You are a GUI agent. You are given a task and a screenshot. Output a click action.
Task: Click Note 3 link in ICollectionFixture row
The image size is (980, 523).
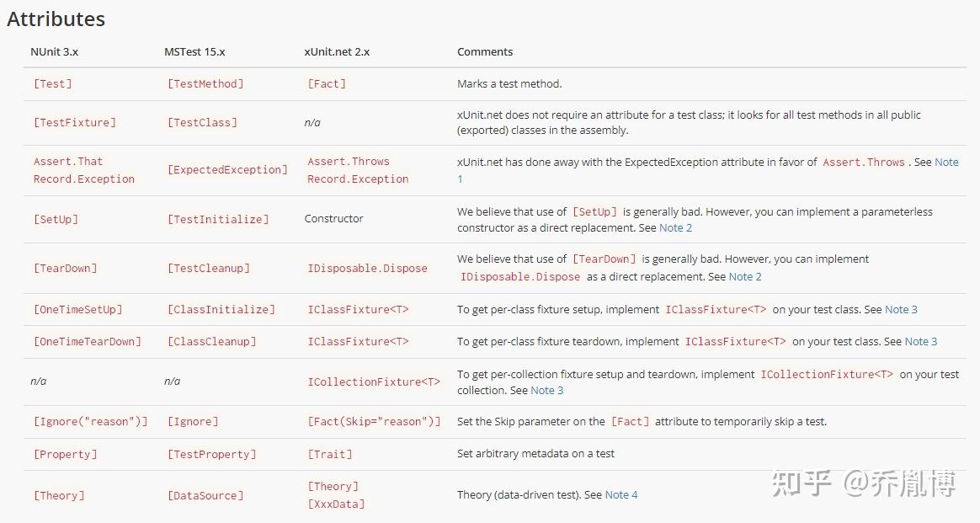(547, 391)
